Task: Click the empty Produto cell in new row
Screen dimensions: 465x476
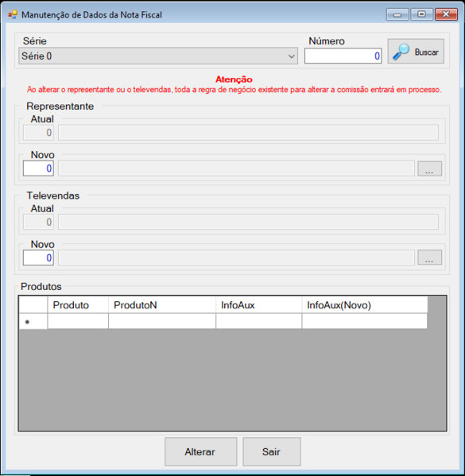Action: (x=78, y=321)
